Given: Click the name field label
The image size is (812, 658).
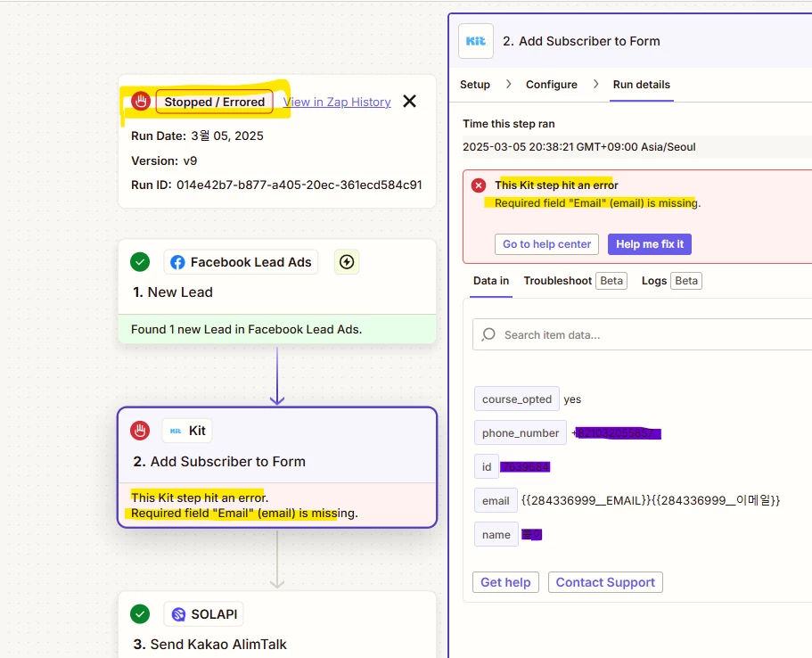Looking at the screenshot, I should tap(496, 535).
